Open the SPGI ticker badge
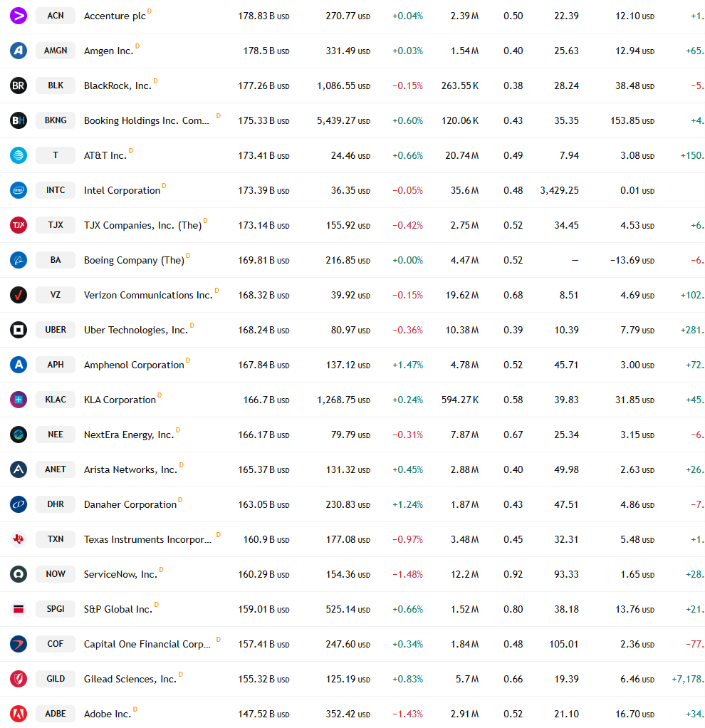The width and height of the screenshot is (705, 728). [56, 609]
